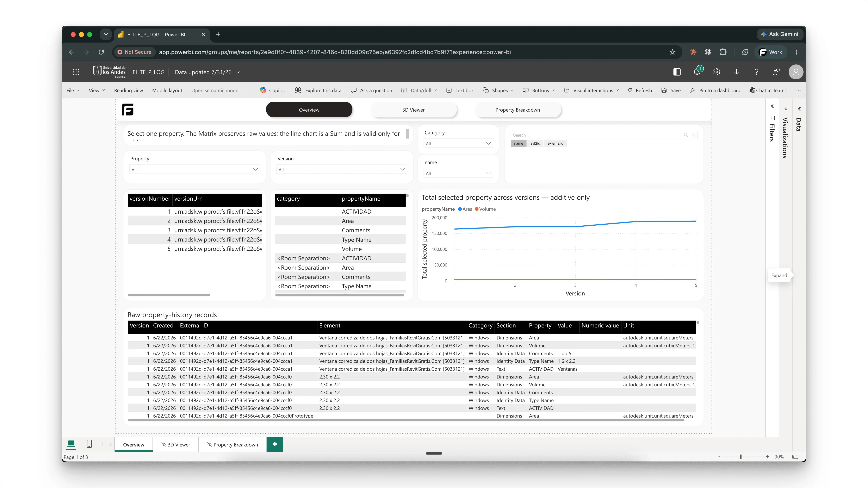Open the name slicer dropdown
Screen dimensions: 868x488
click(x=458, y=173)
